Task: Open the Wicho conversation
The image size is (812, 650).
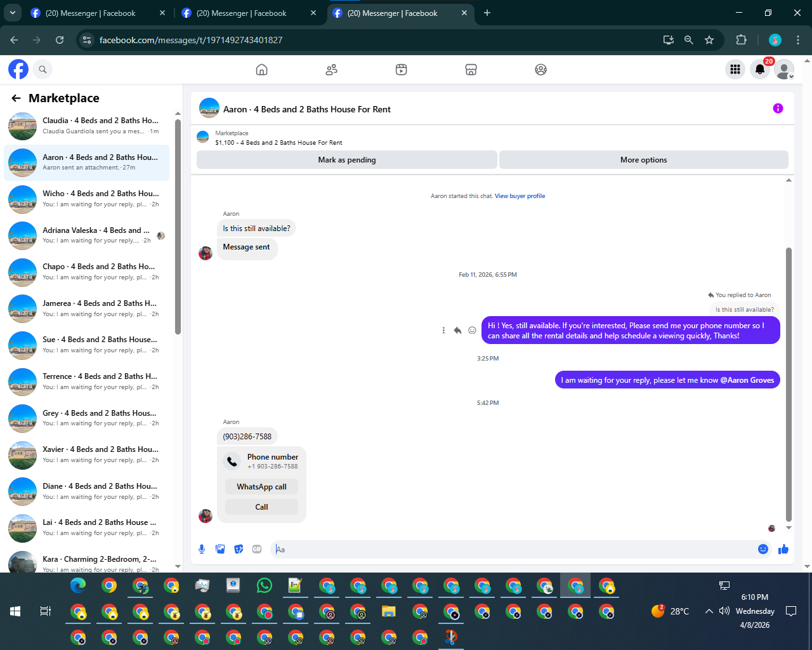Action: (87, 199)
